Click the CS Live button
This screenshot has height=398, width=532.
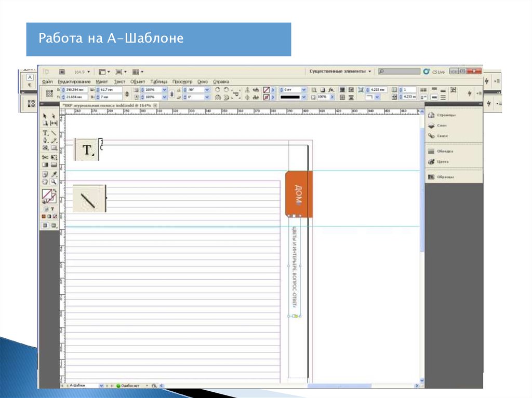point(434,72)
